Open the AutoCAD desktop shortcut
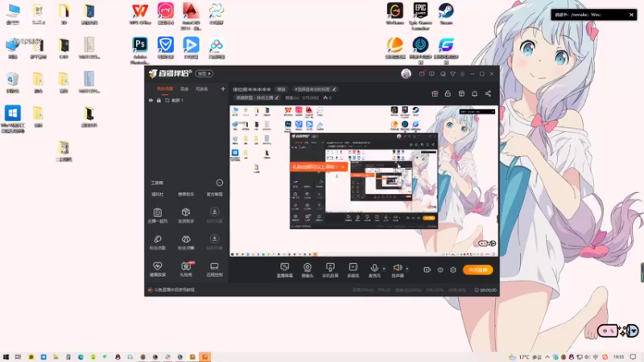Viewport: 644px width, 362px height. click(x=191, y=16)
